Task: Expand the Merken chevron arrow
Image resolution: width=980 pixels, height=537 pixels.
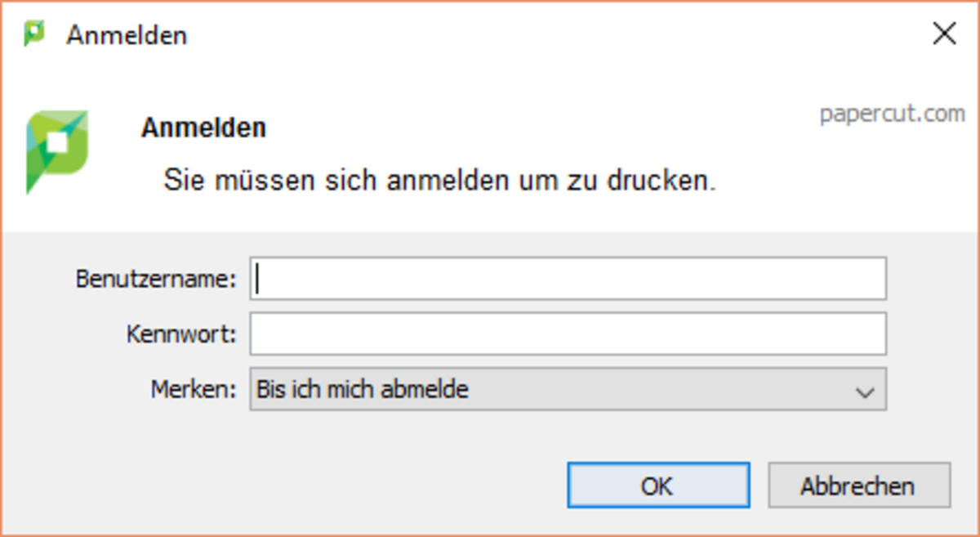Action: (865, 391)
